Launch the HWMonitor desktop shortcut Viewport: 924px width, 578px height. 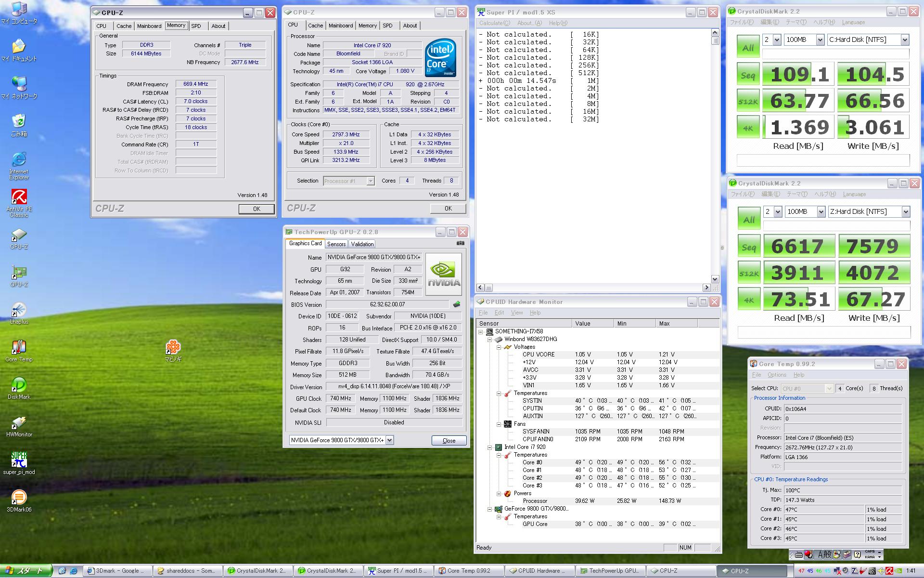pos(19,422)
